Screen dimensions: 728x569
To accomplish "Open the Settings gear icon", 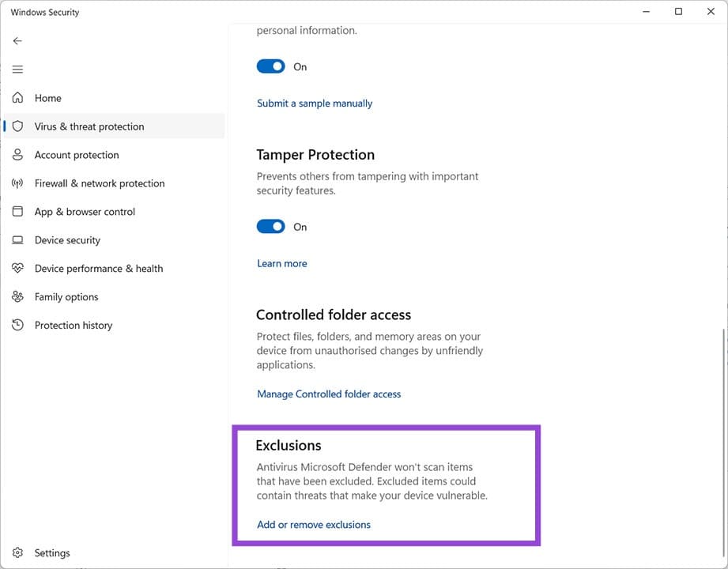I will point(17,553).
